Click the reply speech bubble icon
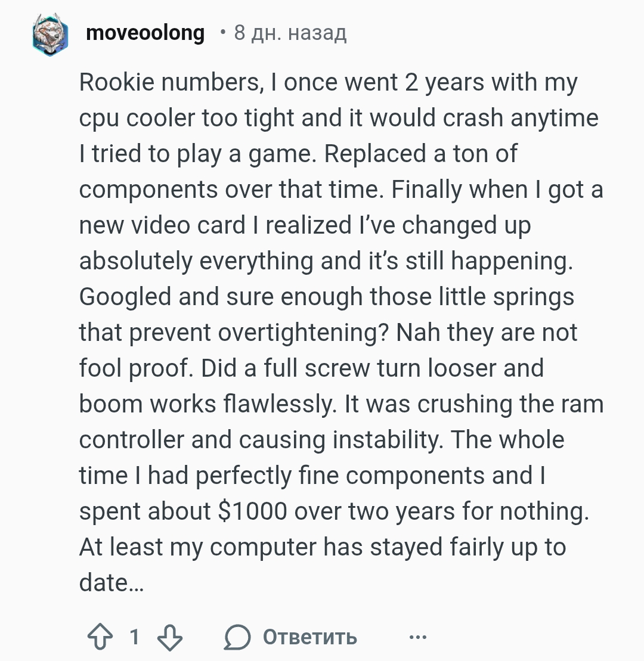 point(237,637)
